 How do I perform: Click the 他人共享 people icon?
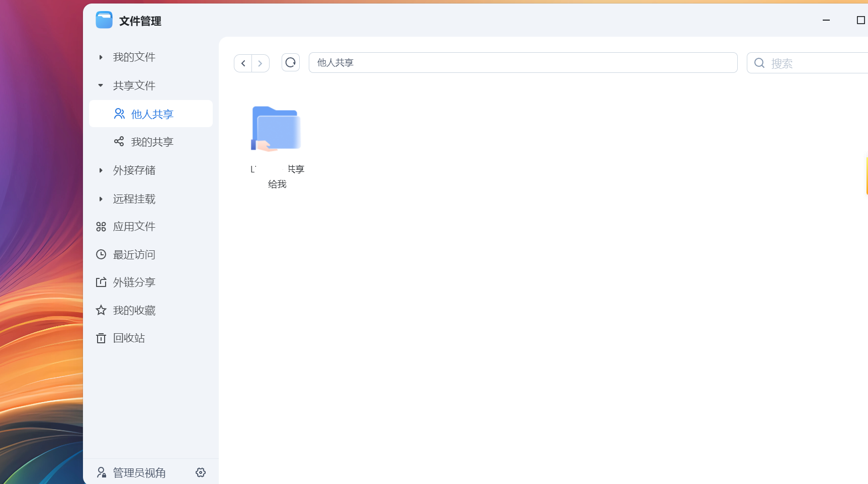coord(119,114)
